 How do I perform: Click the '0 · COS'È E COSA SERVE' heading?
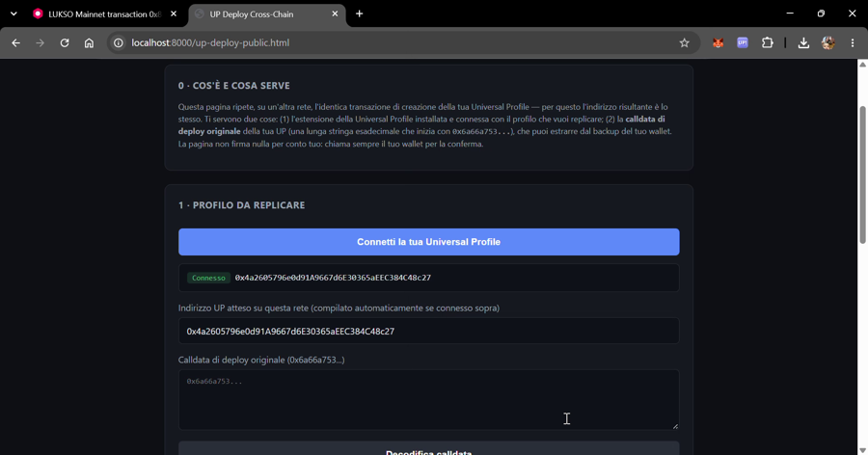[233, 86]
